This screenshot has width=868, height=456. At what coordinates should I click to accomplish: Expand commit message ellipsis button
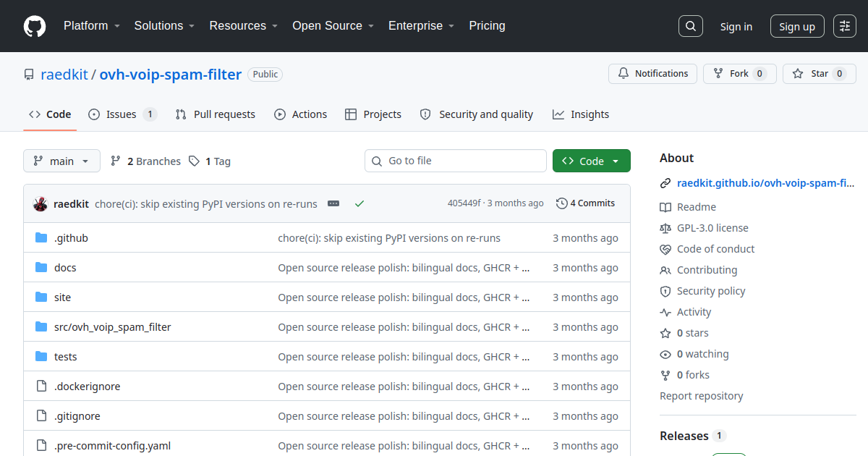333,204
